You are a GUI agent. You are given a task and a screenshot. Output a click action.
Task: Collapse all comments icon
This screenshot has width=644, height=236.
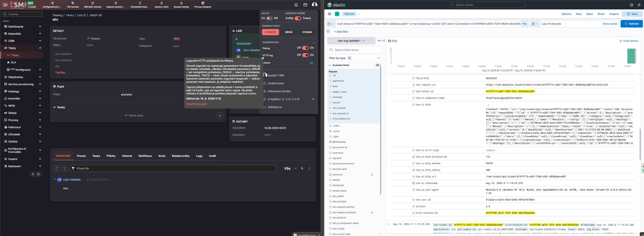pyautogui.click(x=64, y=169)
